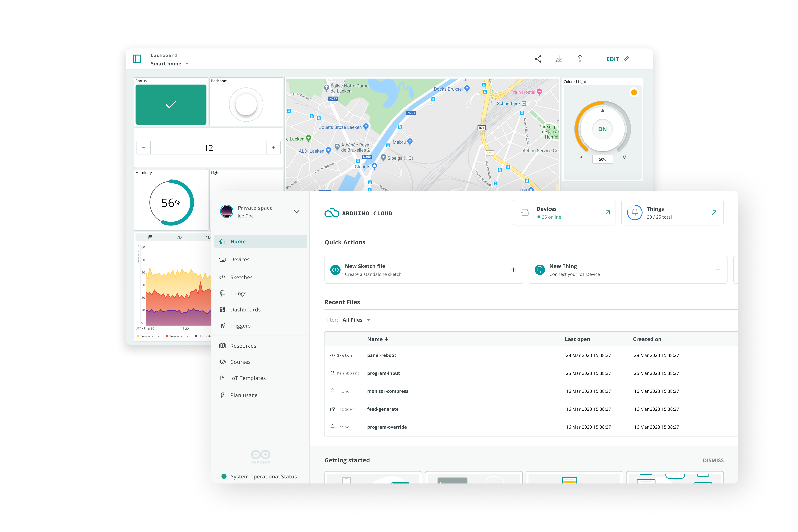Open the Things card arrow link
Image resolution: width=798 pixels, height=532 pixels.
pyautogui.click(x=714, y=212)
